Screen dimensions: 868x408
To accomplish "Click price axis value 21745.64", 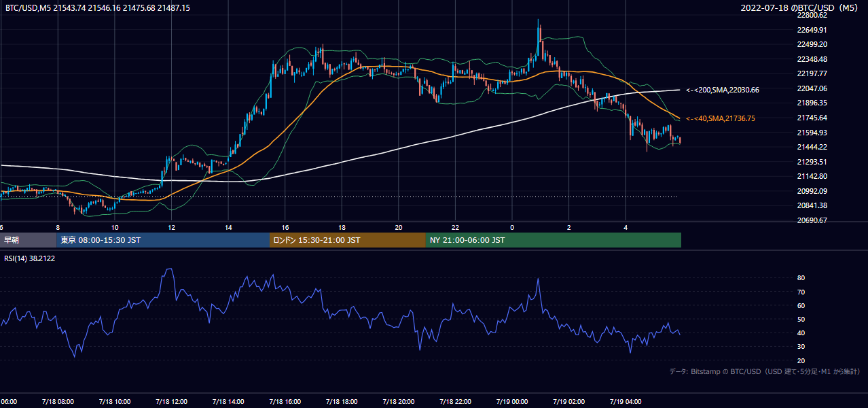I will [812, 118].
